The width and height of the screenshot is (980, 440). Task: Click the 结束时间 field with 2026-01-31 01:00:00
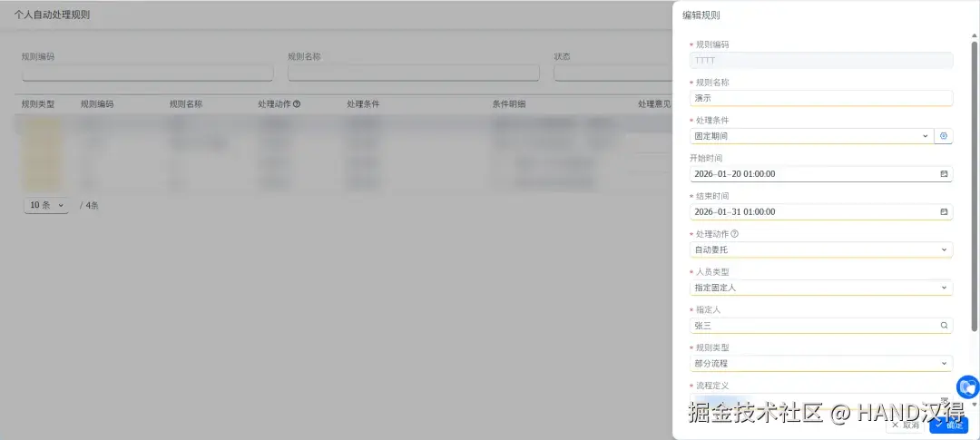[821, 212]
